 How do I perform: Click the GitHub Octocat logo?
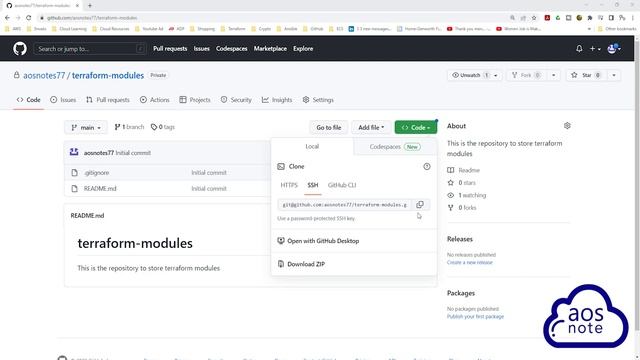(x=20, y=49)
